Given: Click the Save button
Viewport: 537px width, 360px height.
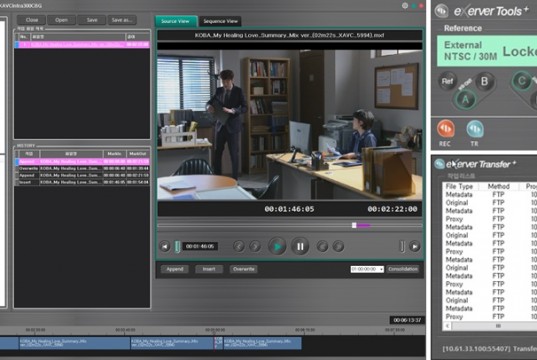Looking at the screenshot, I should point(92,20).
